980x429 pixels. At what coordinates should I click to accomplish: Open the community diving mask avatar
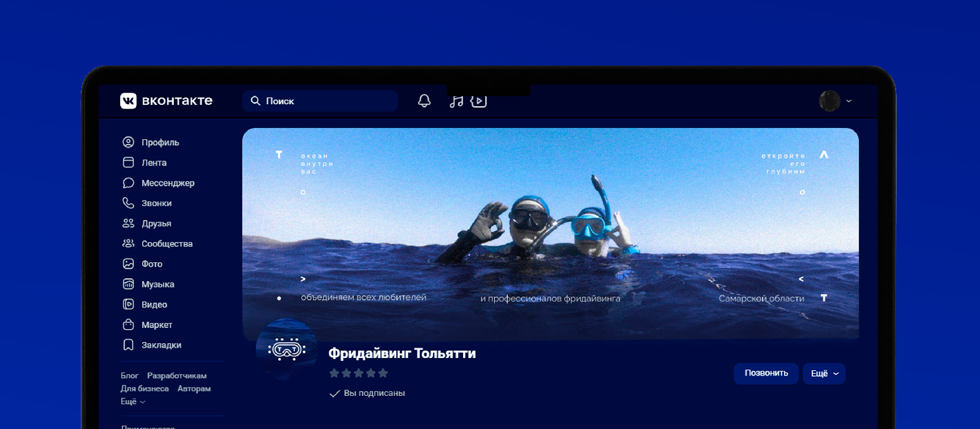(x=287, y=349)
